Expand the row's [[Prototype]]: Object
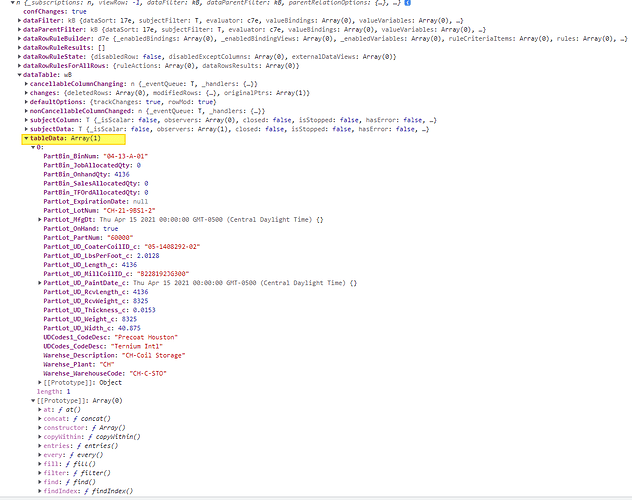 point(40,382)
